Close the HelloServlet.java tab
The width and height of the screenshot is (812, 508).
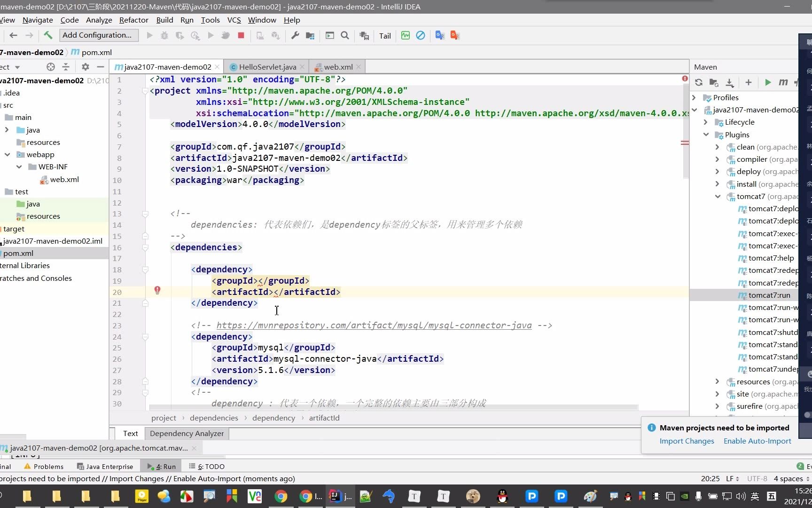pyautogui.click(x=302, y=67)
